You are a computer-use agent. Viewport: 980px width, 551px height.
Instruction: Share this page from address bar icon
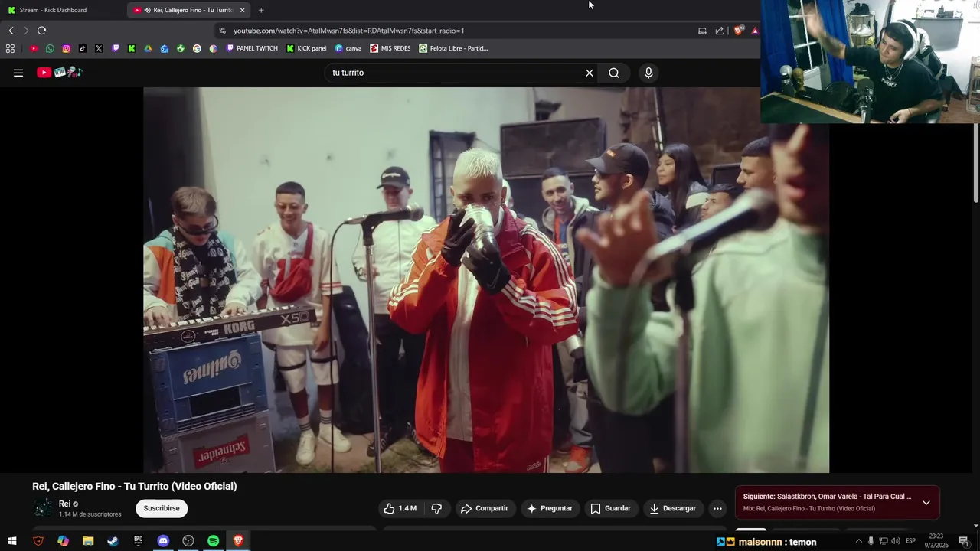(720, 31)
